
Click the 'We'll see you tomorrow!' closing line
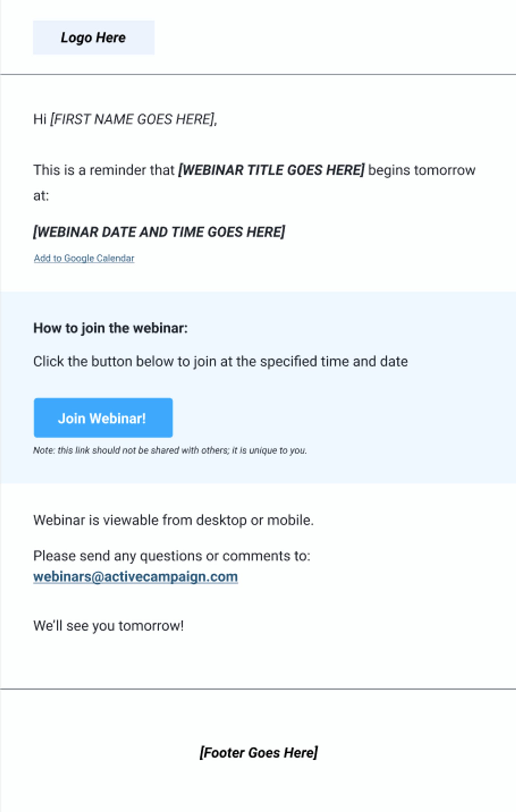coord(108,626)
